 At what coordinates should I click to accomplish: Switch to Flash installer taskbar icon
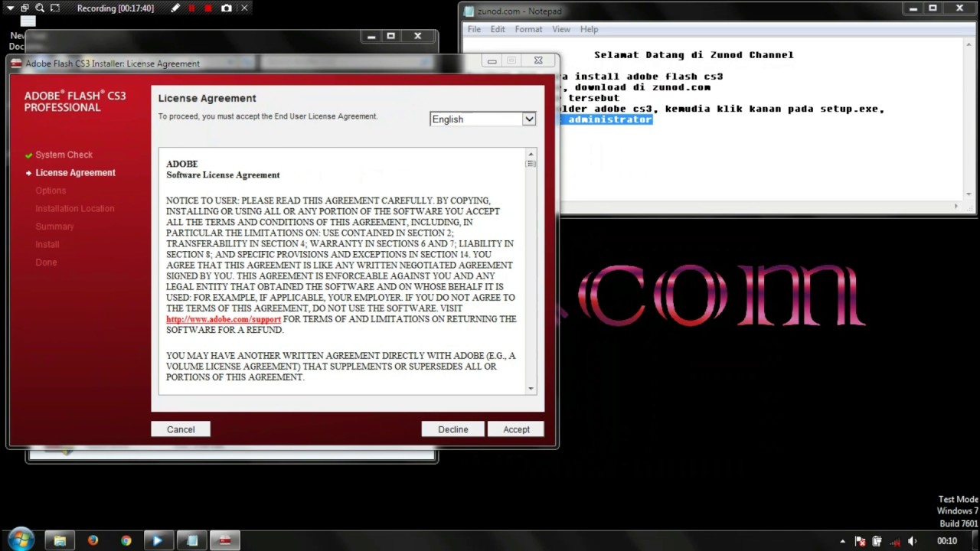(225, 540)
